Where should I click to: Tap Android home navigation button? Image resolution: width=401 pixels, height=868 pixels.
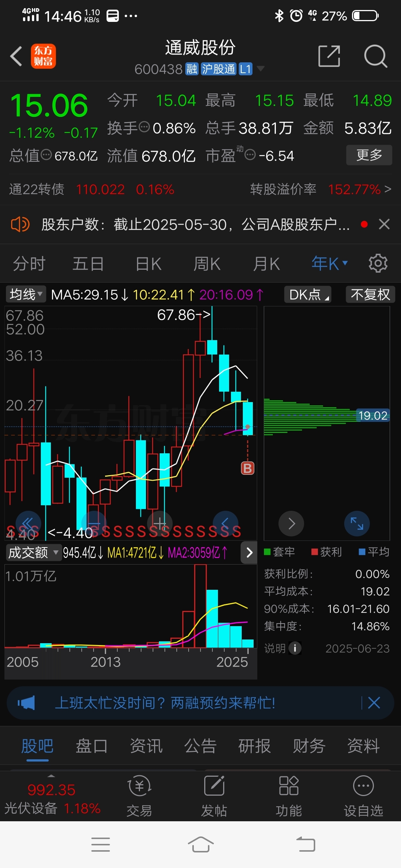click(201, 845)
